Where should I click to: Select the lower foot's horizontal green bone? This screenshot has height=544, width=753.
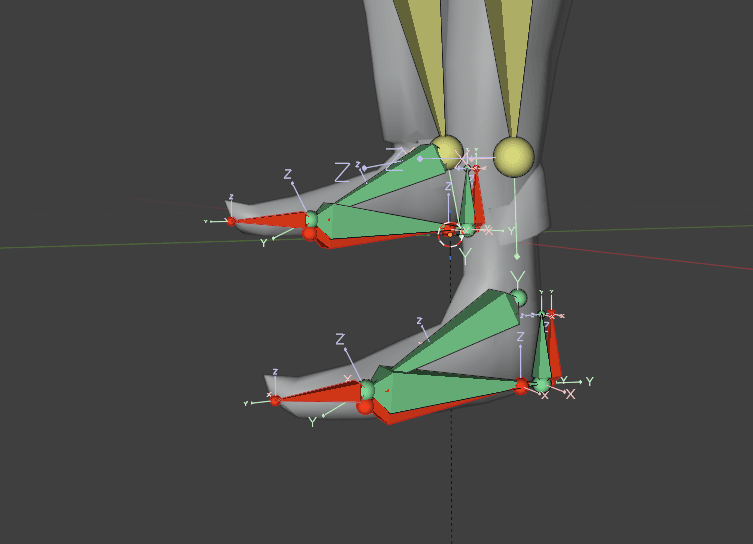pos(444,389)
